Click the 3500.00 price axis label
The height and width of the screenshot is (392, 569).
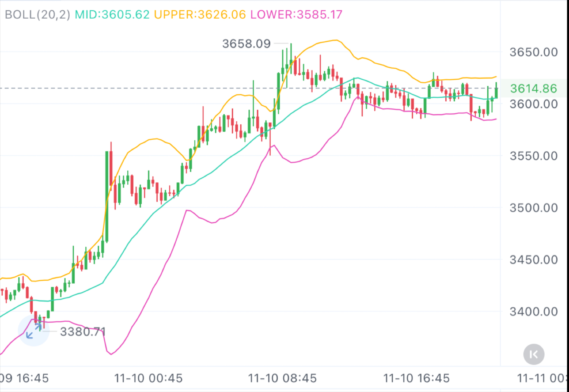[534, 208]
